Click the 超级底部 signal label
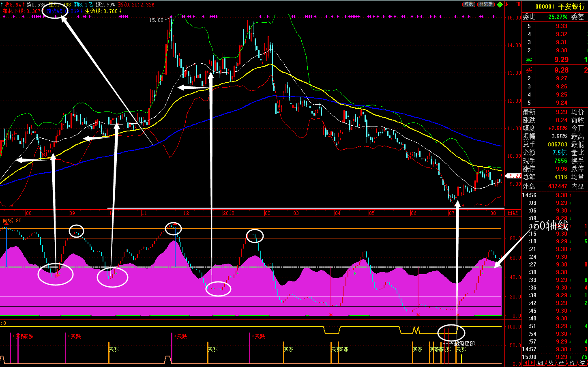The image size is (588, 367). click(464, 343)
